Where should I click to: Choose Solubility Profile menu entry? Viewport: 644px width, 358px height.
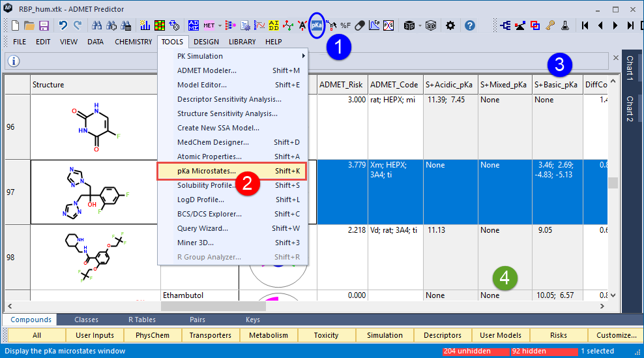click(x=233, y=185)
